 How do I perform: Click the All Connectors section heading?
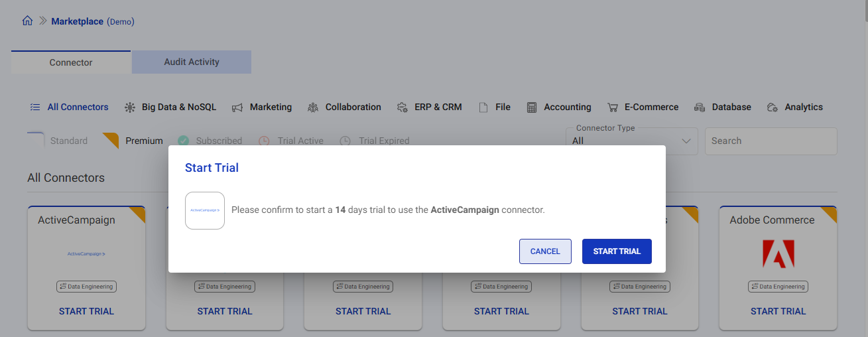66,178
